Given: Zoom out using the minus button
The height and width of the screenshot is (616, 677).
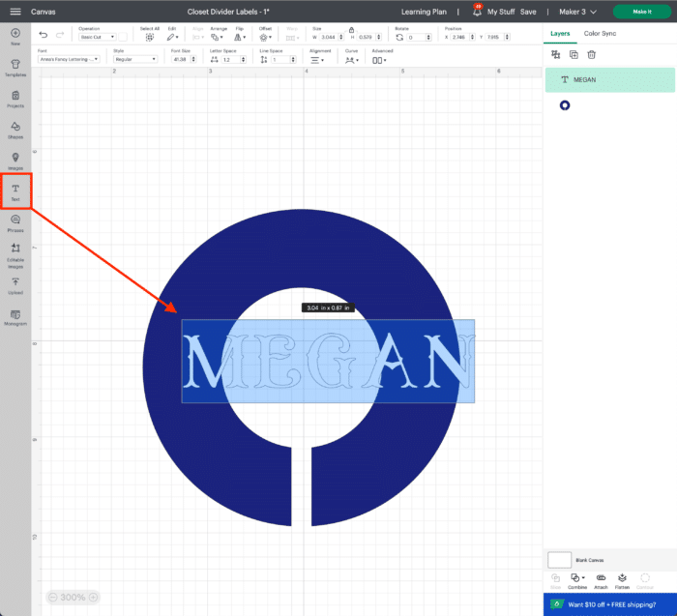Looking at the screenshot, I should click(52, 598).
